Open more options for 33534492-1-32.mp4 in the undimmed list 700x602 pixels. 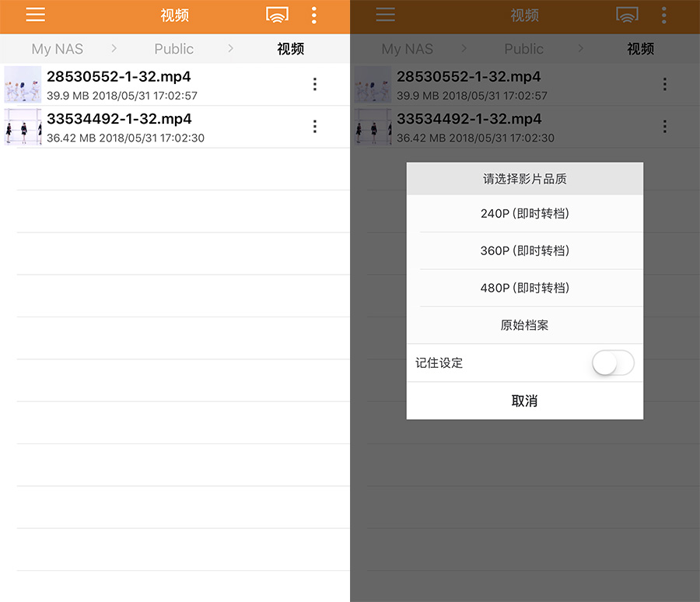pos(314,126)
